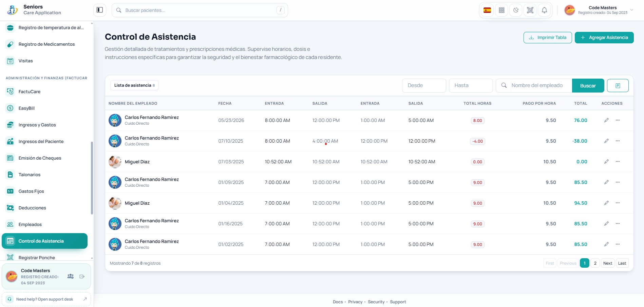Edit the 01/09/2025 attendance record
644x307 pixels.
pyautogui.click(x=606, y=182)
